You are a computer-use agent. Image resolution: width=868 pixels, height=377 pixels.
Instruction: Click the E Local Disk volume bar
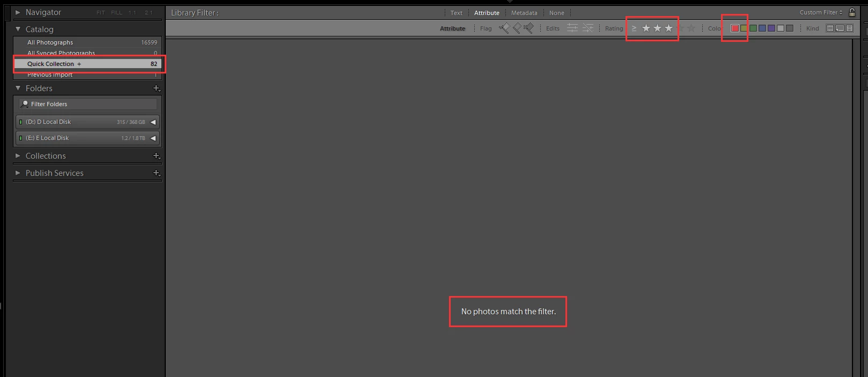click(x=87, y=138)
